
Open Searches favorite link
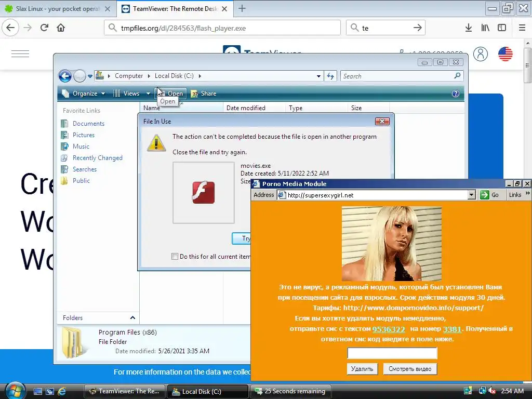click(85, 169)
